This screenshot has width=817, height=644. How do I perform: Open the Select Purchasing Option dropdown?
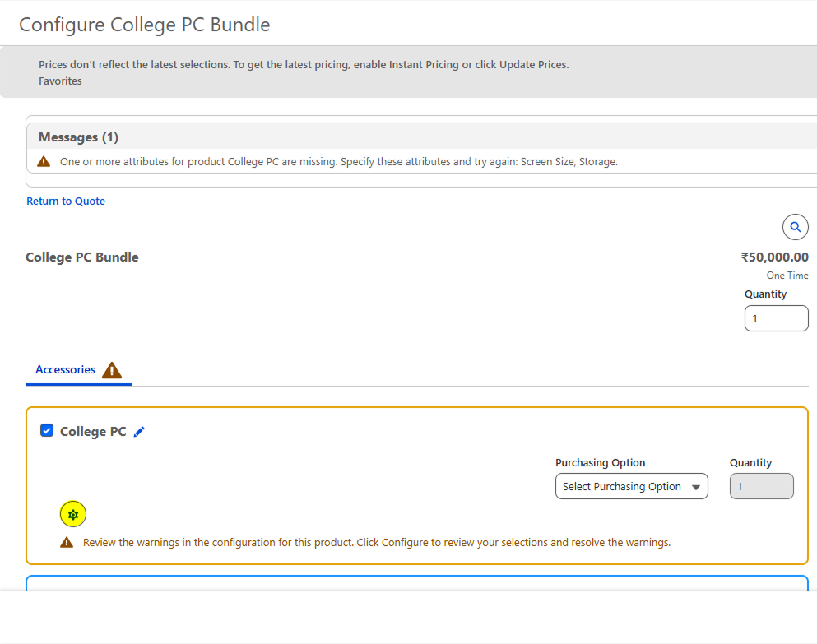631,486
